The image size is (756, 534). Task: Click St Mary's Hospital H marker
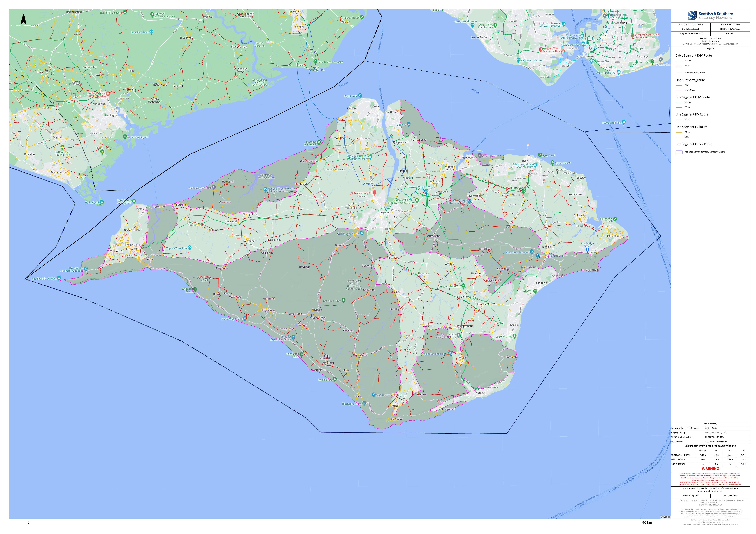click(x=374, y=193)
